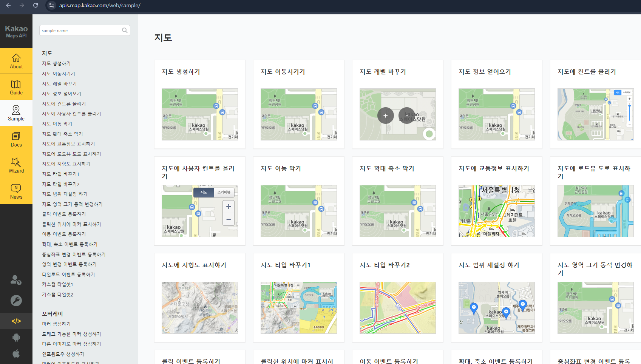
Task: Click the site information icon in address bar
Action: (52, 5)
